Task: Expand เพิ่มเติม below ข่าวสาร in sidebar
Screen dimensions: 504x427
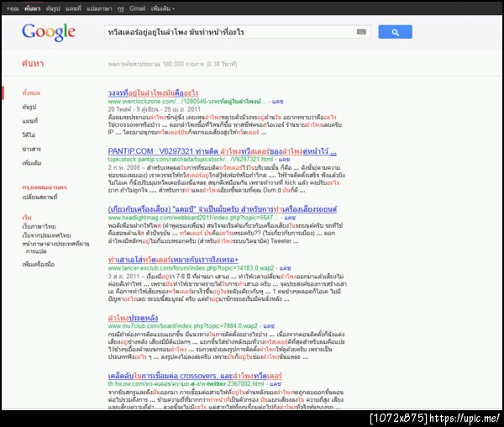Action: 32,163
